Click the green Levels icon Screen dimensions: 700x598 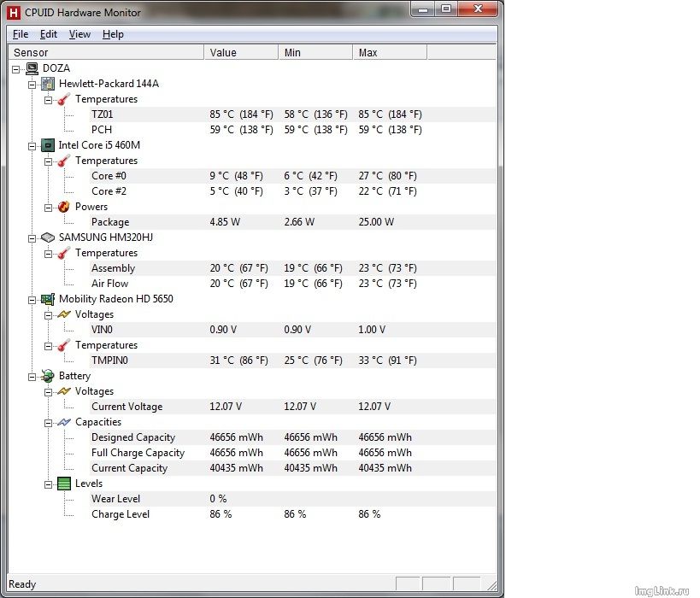click(x=64, y=484)
